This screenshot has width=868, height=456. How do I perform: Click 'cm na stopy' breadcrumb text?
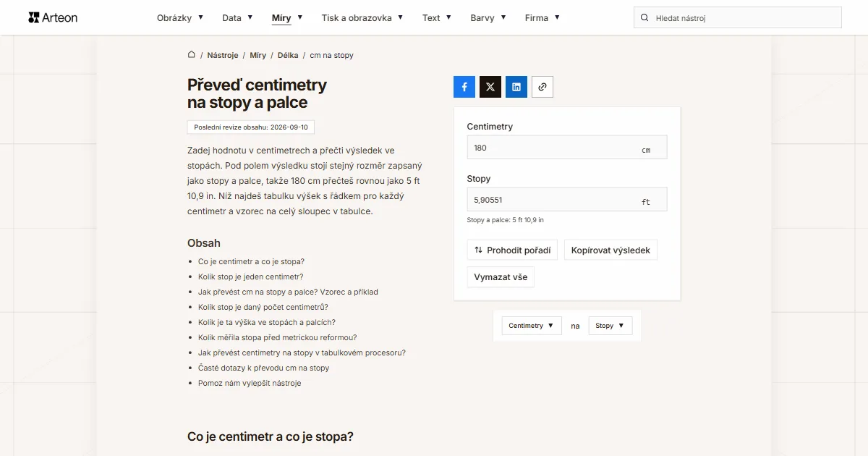[x=332, y=55]
